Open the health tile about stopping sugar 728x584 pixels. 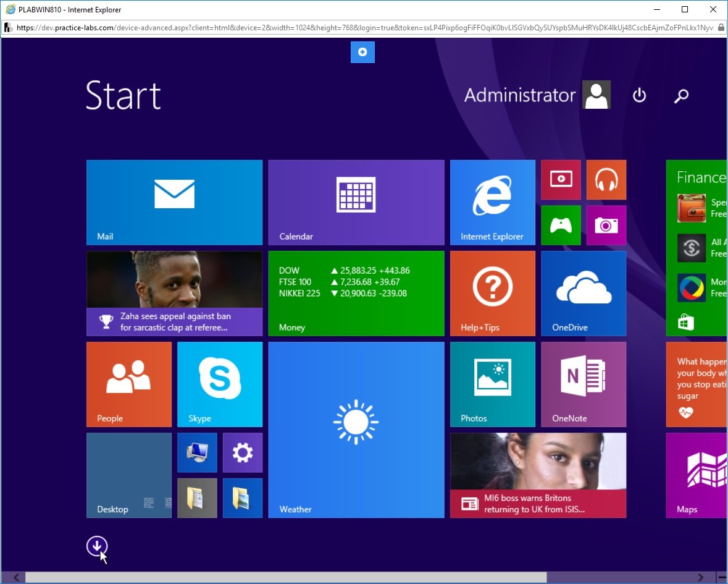pos(697,384)
